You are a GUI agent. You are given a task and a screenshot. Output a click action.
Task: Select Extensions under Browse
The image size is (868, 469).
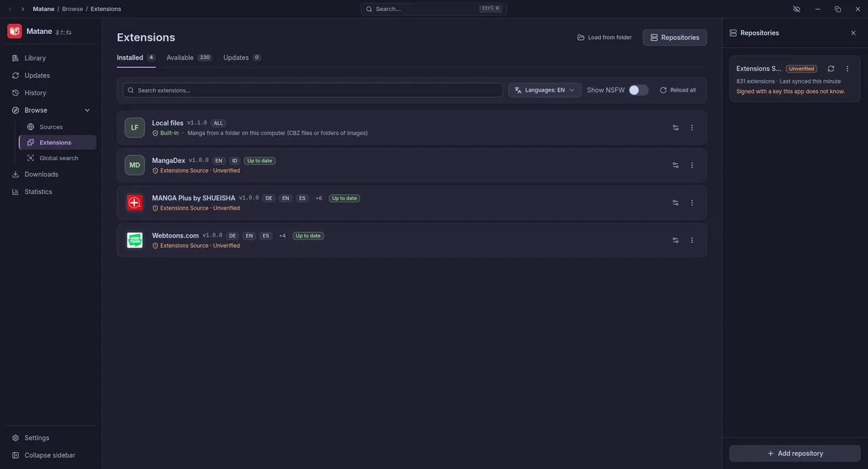[58, 143]
